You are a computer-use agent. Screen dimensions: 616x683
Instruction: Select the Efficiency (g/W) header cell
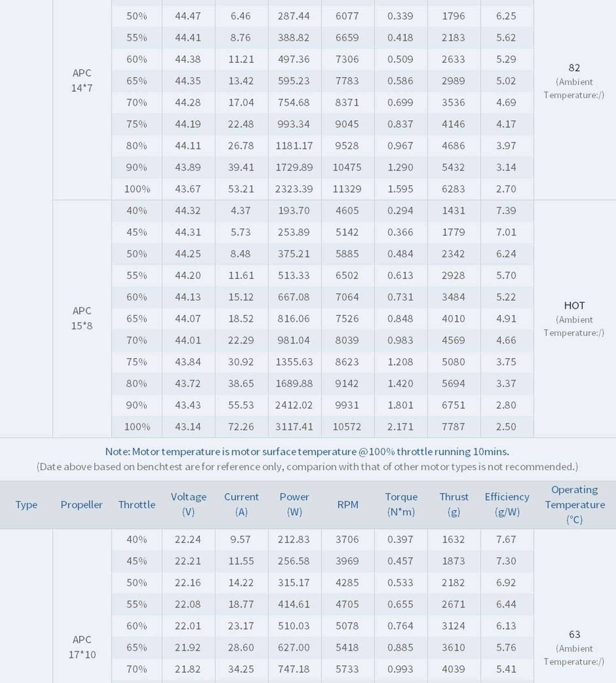[x=507, y=504]
